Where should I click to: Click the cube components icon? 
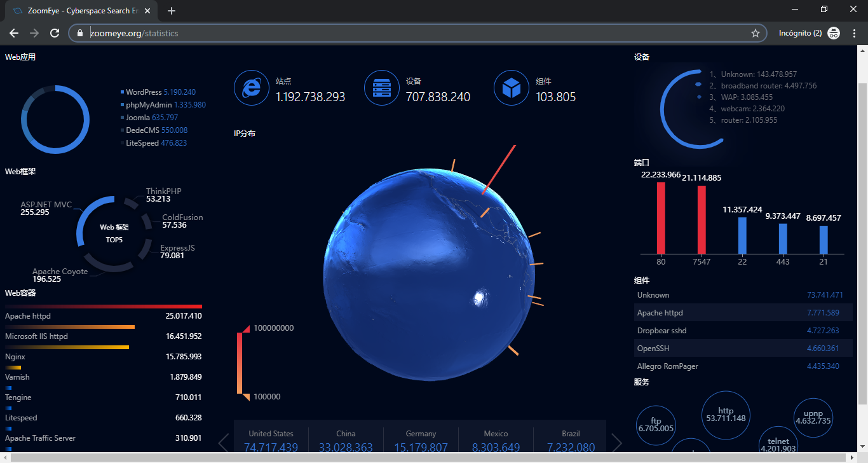pos(512,88)
